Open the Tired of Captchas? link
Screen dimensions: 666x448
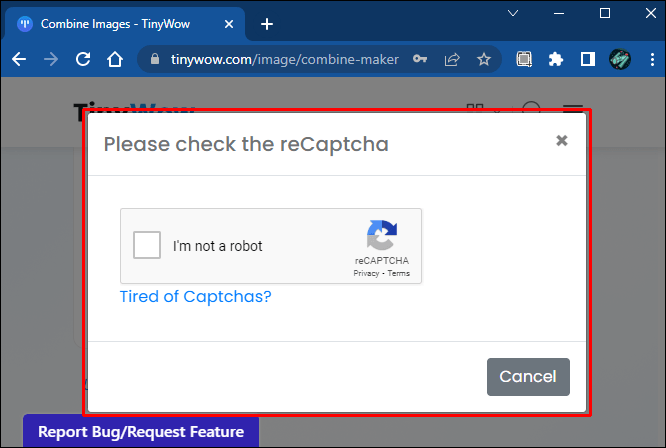point(195,296)
